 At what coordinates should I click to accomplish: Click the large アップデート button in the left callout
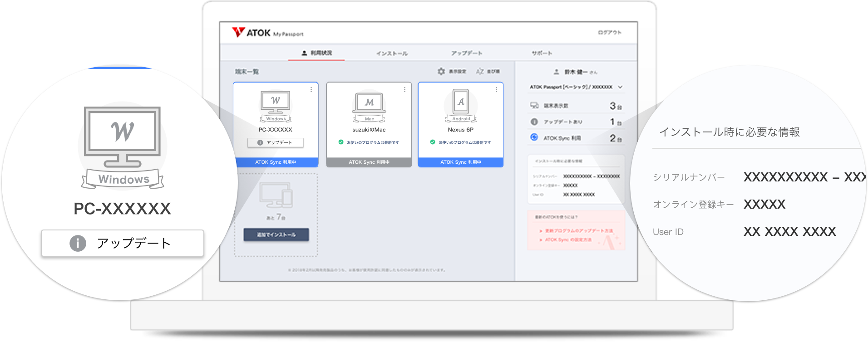pos(123,243)
